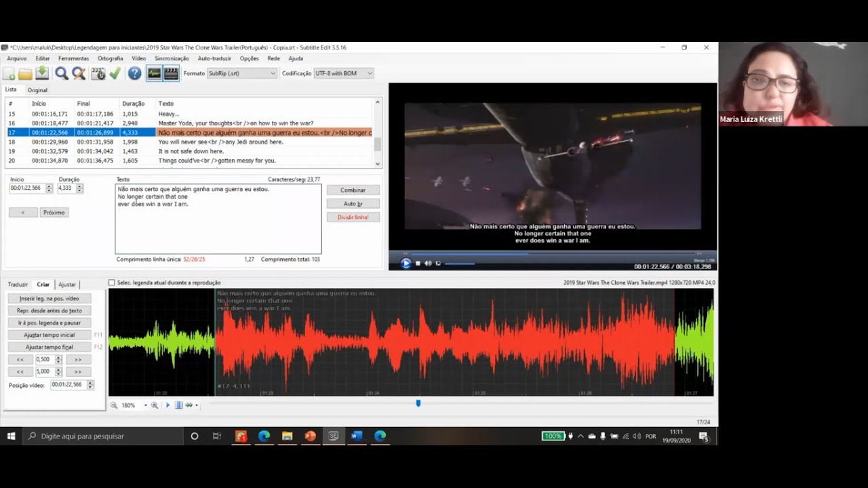This screenshot has height=488, width=868.
Task: Switch to the Traduzir tab
Action: pyautogui.click(x=18, y=285)
